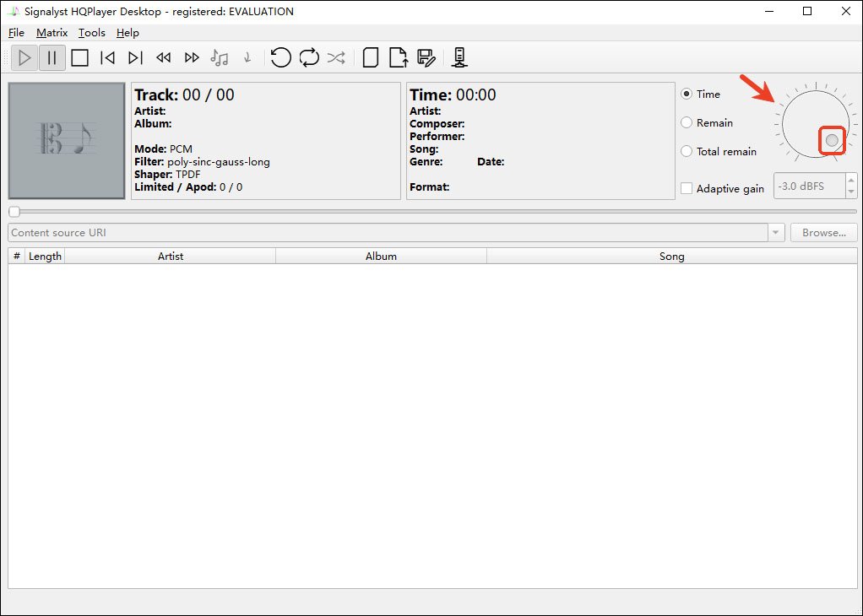Click the Limited / Apod: 0 / 0 text
This screenshot has width=863, height=616.
pos(188,187)
